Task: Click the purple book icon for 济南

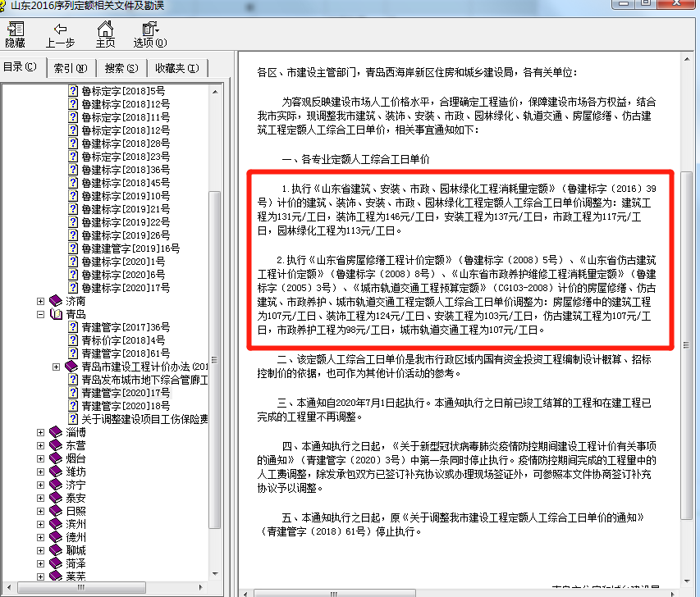Action: 56,301
